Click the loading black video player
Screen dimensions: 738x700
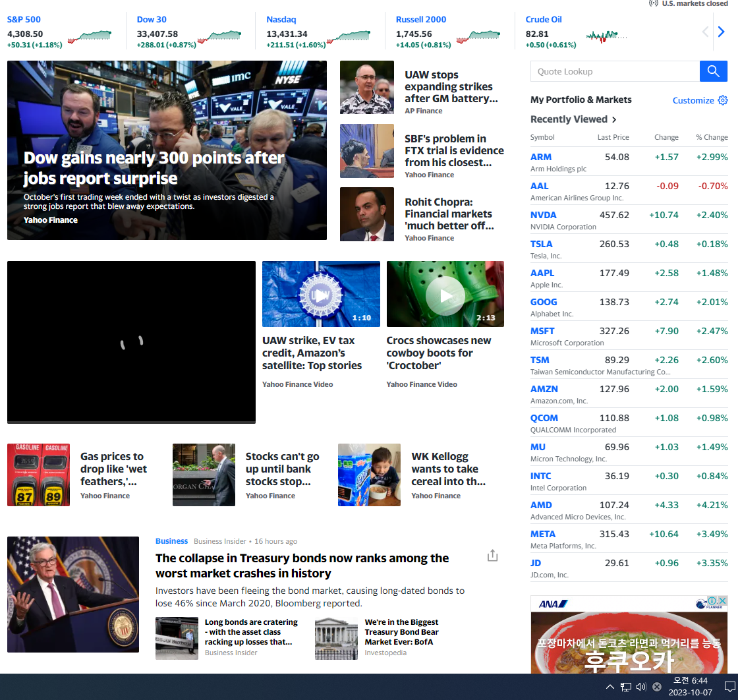coord(131,342)
